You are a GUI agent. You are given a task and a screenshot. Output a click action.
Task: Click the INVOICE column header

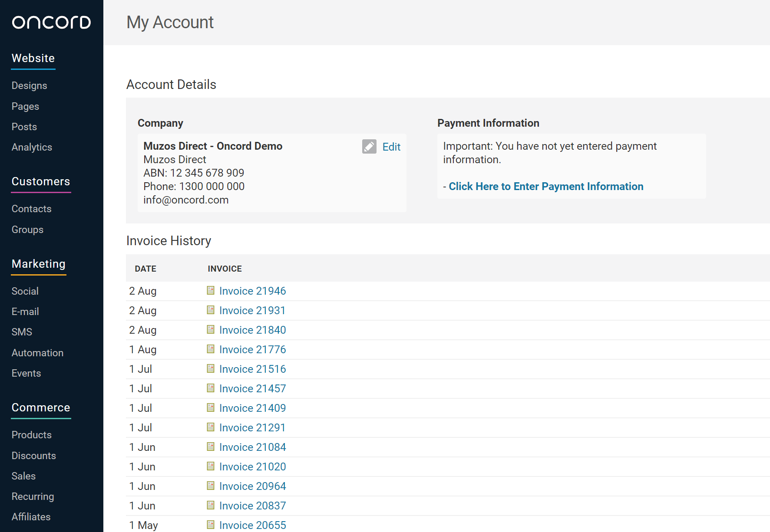[225, 269]
